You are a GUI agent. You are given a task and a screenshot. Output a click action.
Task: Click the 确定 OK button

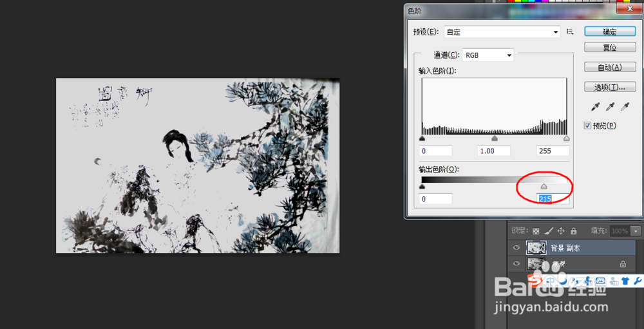[x=610, y=32]
